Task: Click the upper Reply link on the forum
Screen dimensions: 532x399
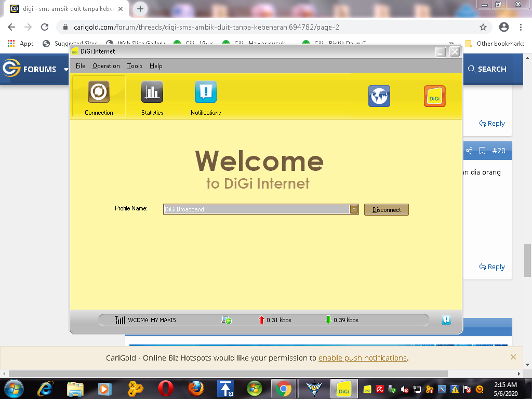Action: pos(492,124)
